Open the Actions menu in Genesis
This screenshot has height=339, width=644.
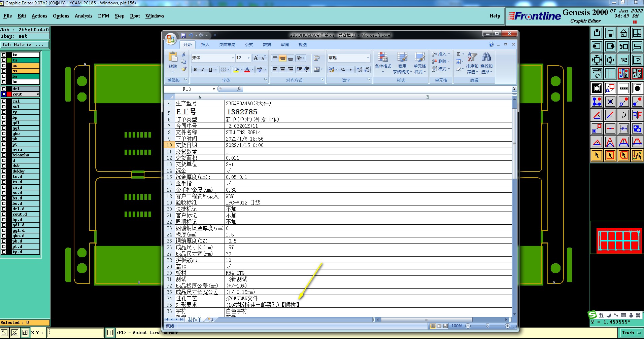pos(39,16)
